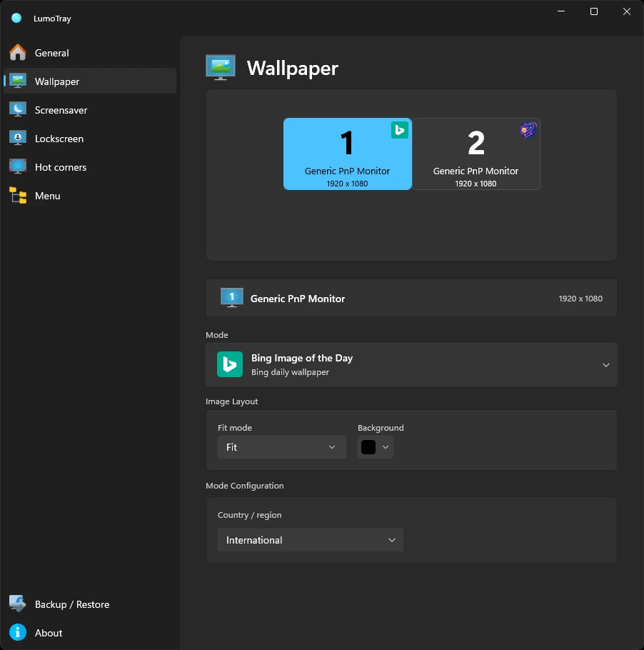Click the Menu folder tree icon
This screenshot has height=650, width=644.
click(x=18, y=196)
